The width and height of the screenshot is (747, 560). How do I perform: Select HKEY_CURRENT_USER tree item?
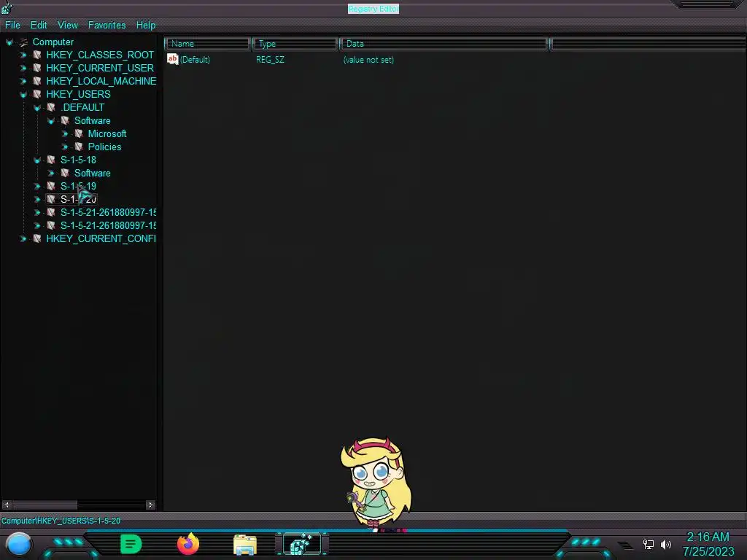[100, 68]
